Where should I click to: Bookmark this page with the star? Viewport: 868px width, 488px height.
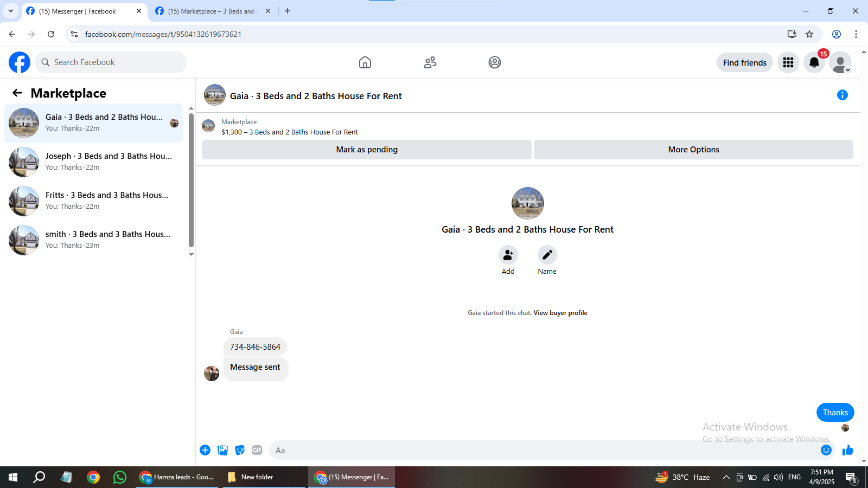809,34
